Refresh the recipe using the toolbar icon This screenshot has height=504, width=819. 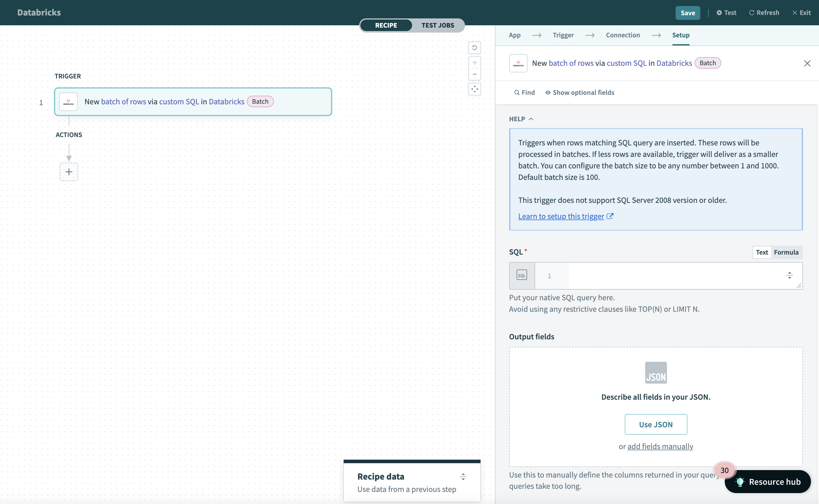point(764,12)
